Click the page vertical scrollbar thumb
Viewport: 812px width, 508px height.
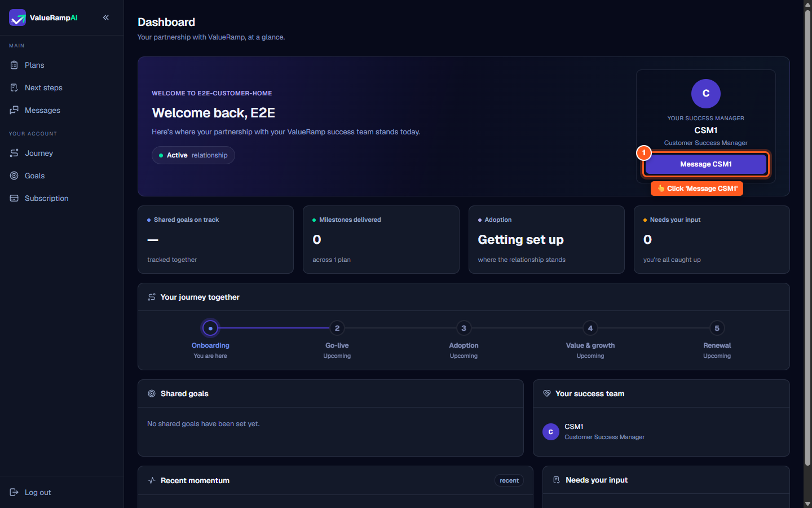(x=807, y=237)
